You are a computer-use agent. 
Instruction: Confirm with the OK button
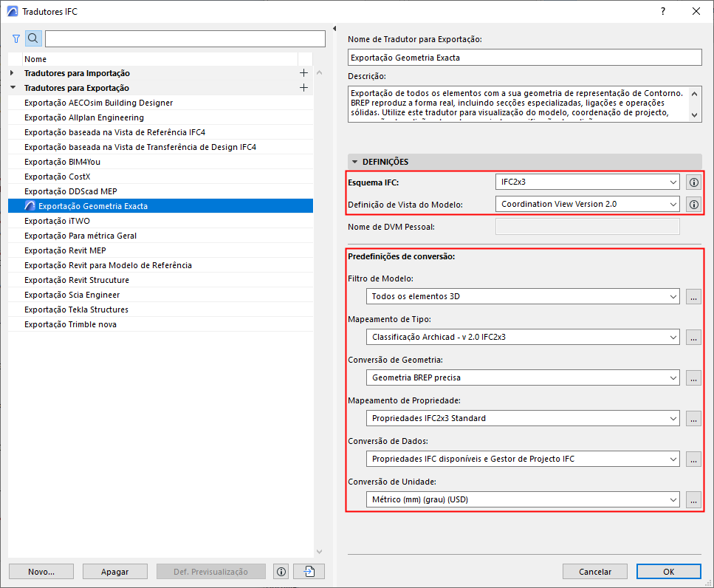coord(668,572)
